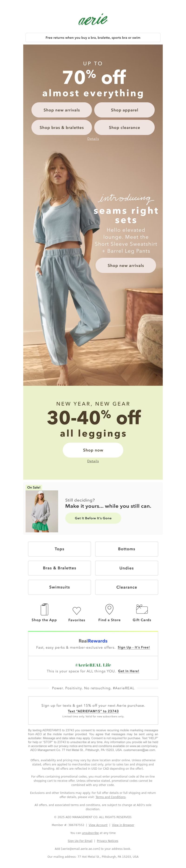
Task: Click Get It Before It's Gone button
Action: pyautogui.click(x=93, y=518)
